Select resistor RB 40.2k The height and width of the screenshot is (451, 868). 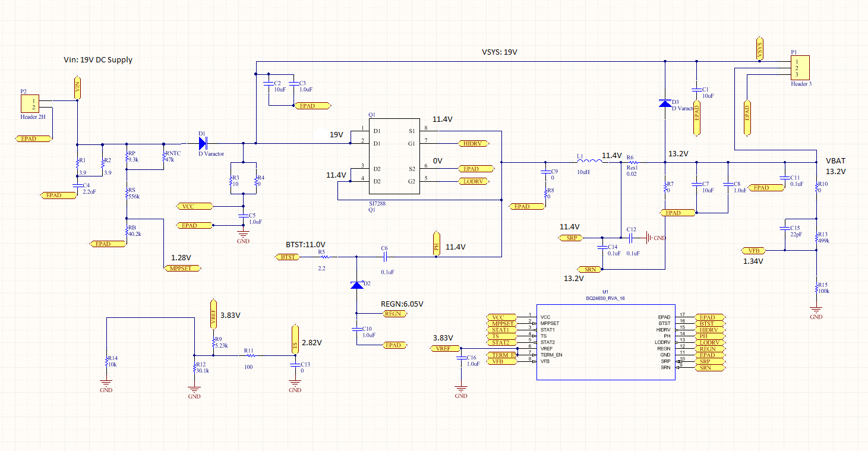(127, 232)
